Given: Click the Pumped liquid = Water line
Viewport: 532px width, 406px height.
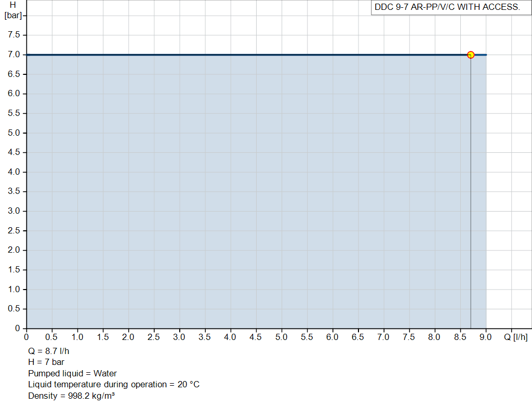Looking at the screenshot, I should [x=73, y=373].
